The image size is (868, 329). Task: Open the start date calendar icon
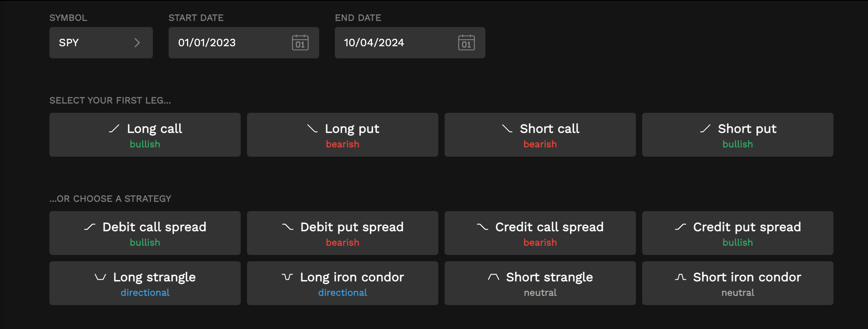(300, 43)
